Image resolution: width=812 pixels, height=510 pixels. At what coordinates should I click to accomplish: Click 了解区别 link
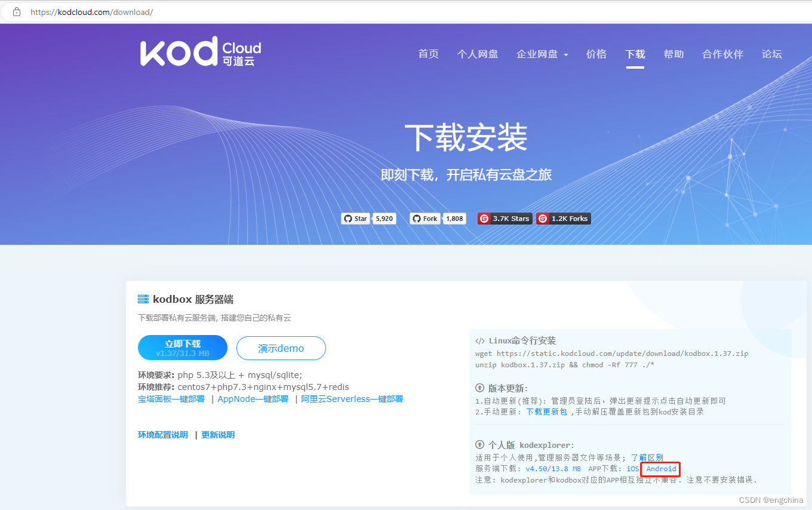pos(647,457)
